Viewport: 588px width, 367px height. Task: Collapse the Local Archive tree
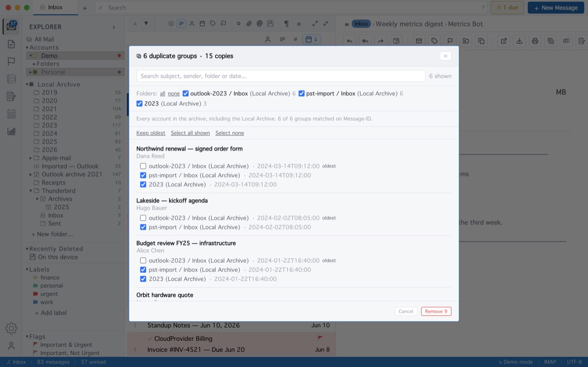click(x=27, y=85)
